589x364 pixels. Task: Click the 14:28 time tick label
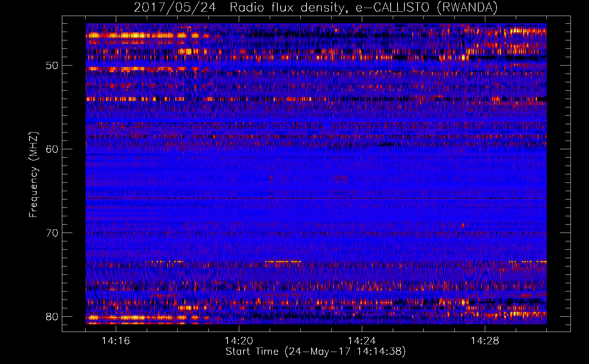tap(485, 341)
